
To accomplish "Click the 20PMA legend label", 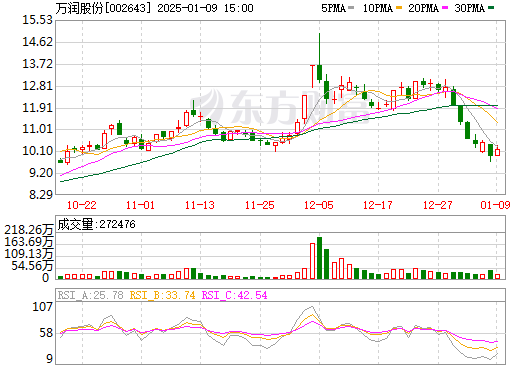I will point(423,8).
